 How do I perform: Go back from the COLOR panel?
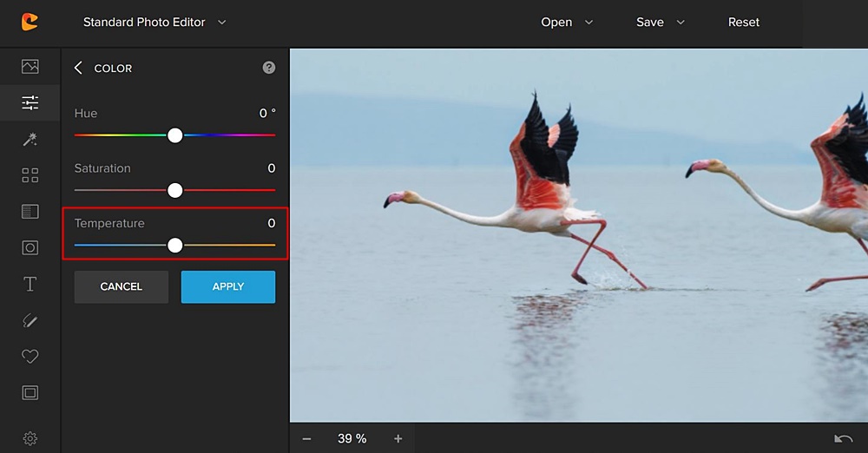(x=78, y=68)
